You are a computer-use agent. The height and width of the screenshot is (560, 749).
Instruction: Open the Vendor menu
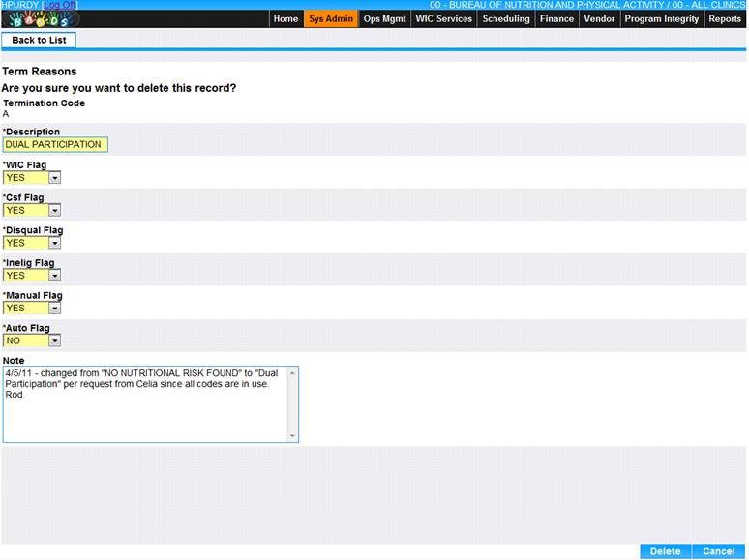coord(599,19)
